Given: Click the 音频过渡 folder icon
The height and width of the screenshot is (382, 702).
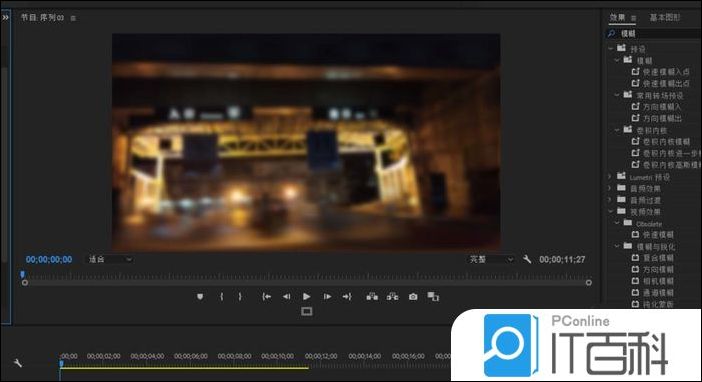Looking at the screenshot, I should [x=621, y=200].
